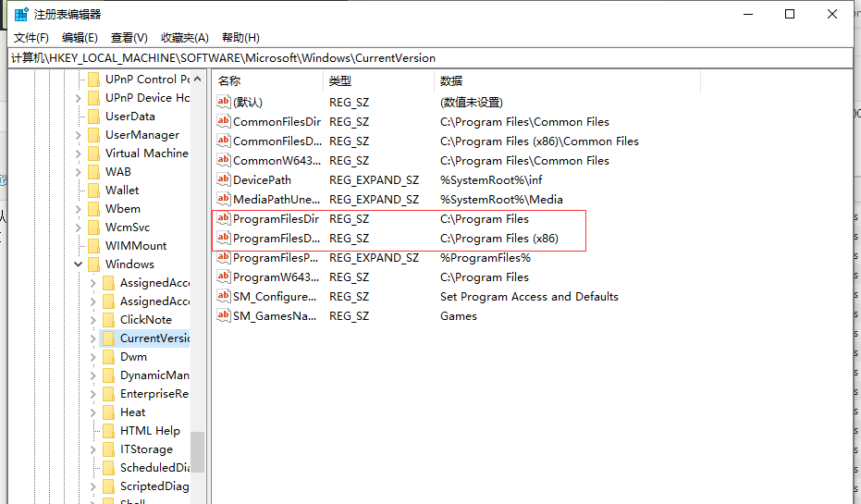Expand the CurrentVersion tree node

click(92, 338)
